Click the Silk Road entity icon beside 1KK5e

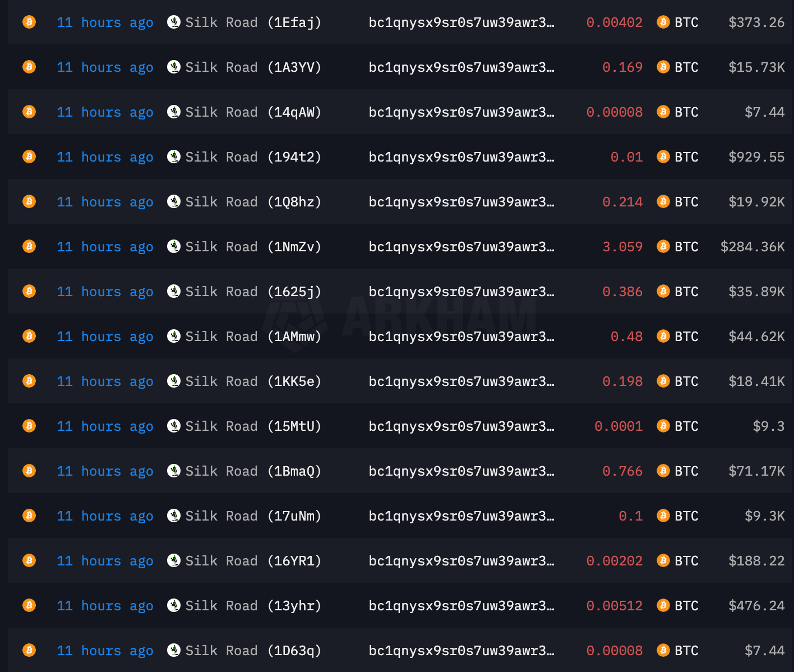174,381
